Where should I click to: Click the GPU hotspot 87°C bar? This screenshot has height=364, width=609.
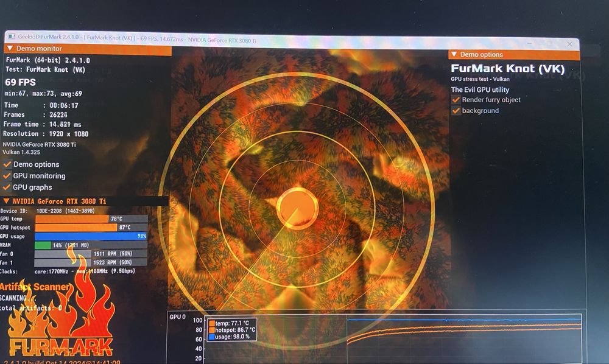(91, 228)
